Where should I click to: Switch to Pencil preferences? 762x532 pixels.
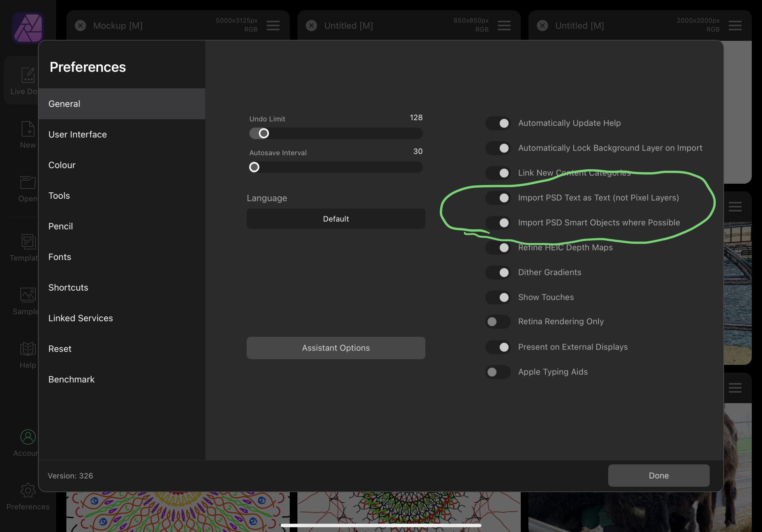(x=122, y=226)
